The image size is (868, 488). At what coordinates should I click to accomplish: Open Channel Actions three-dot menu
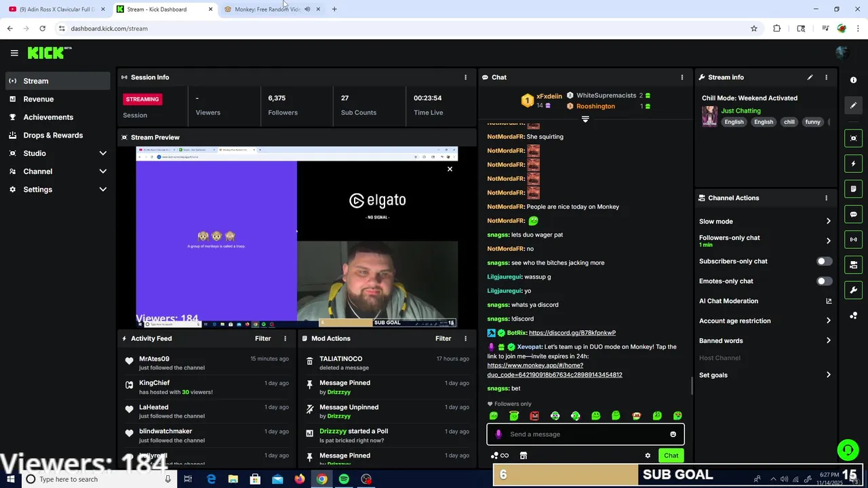pyautogui.click(x=826, y=198)
